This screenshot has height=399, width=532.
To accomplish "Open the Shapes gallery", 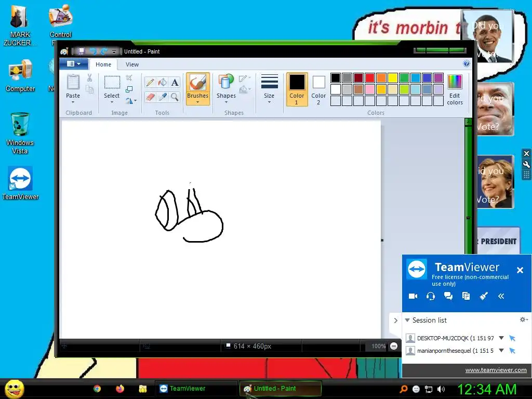I will pos(226,89).
